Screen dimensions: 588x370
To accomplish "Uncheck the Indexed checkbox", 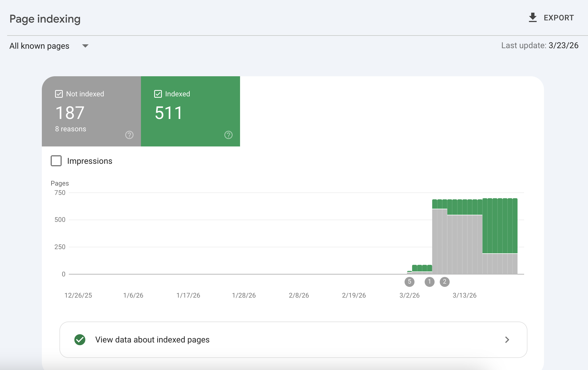I will pos(158,94).
